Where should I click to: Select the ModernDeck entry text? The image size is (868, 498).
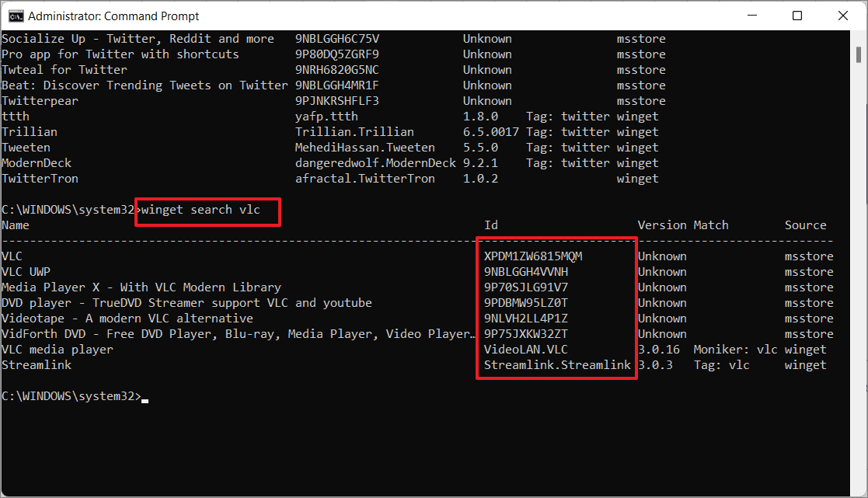(36, 162)
